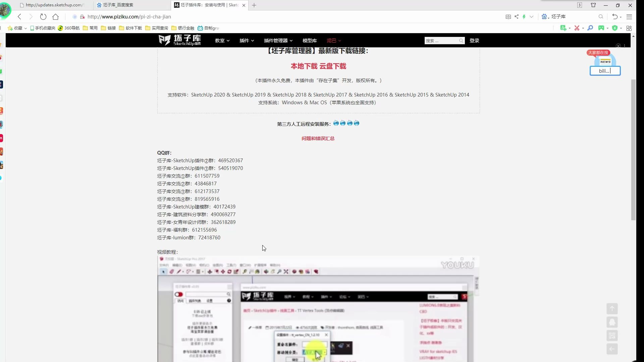
Task: Click the search icon in nav bar
Action: pyautogui.click(x=461, y=40)
